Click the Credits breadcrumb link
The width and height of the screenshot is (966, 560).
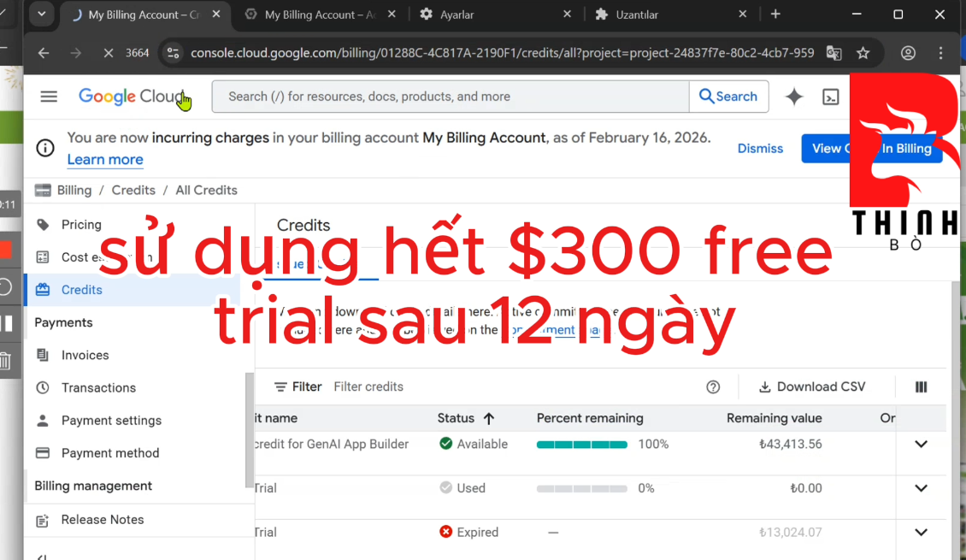point(133,191)
